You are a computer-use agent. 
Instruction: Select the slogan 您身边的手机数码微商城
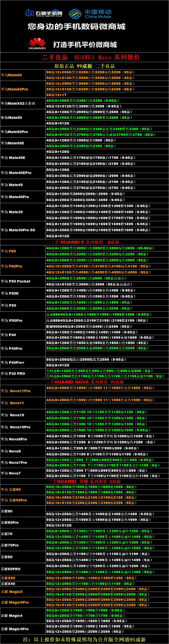pos(76,26)
